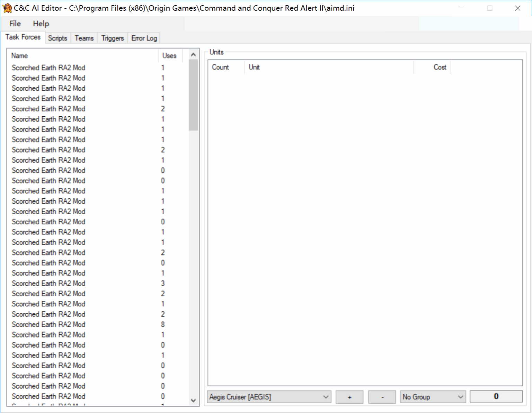Click the unit count field showing 0
This screenshot has width=532, height=413.
[x=496, y=396]
